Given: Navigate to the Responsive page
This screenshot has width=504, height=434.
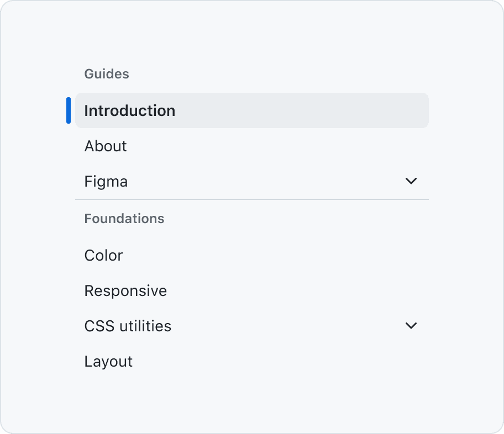Looking at the screenshot, I should 125,291.
